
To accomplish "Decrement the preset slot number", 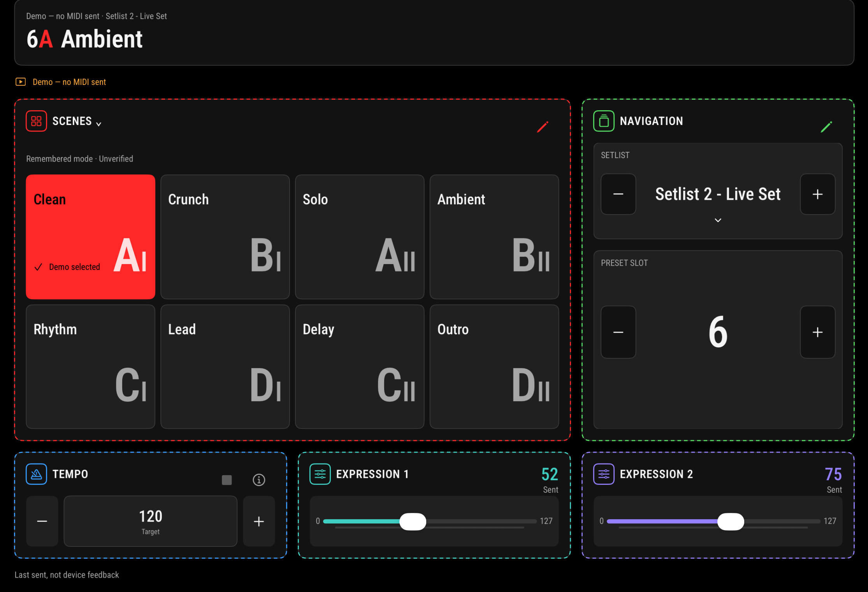I will point(618,332).
